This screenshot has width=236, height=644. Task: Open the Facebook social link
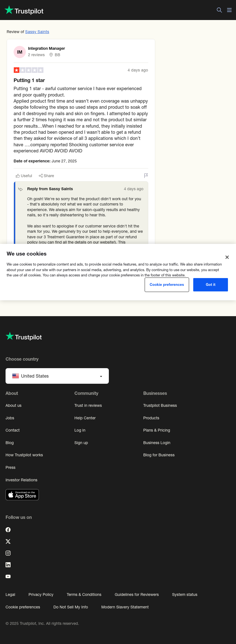click(x=8, y=530)
